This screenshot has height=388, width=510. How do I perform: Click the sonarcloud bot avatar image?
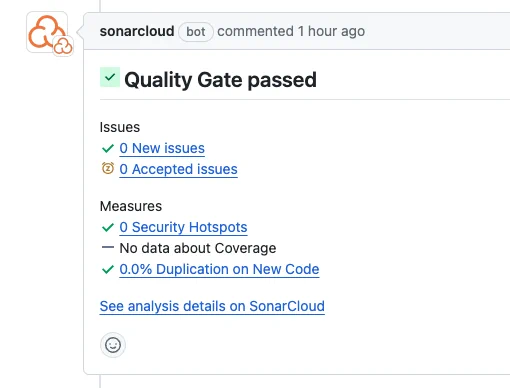point(47,32)
